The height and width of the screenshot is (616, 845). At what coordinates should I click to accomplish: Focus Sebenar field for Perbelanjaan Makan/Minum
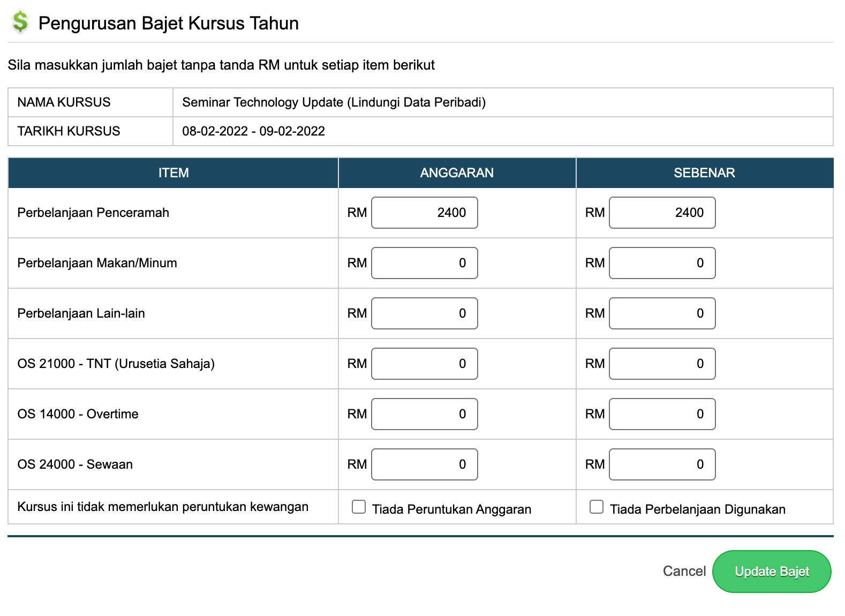point(662,263)
